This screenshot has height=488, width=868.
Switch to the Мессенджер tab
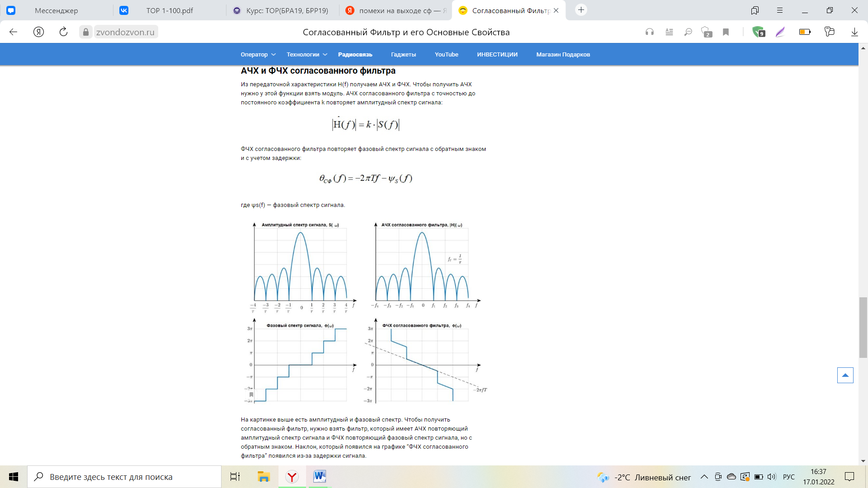tap(57, 10)
